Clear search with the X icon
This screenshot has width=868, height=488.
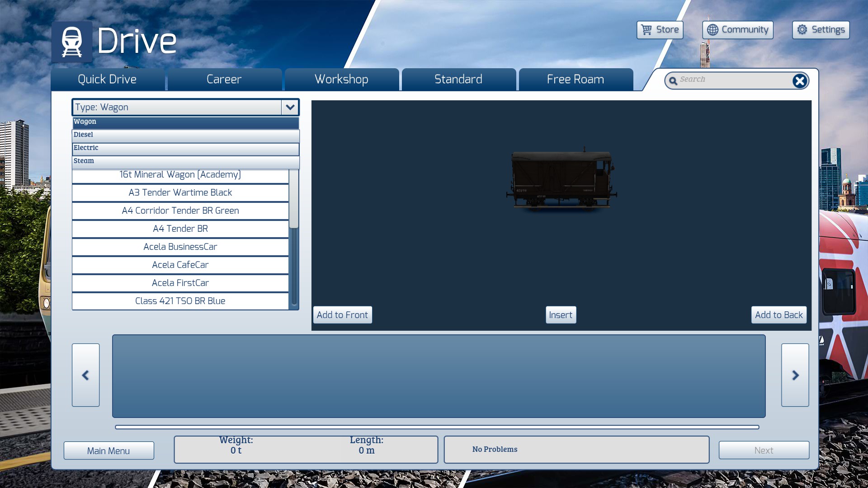coord(799,81)
